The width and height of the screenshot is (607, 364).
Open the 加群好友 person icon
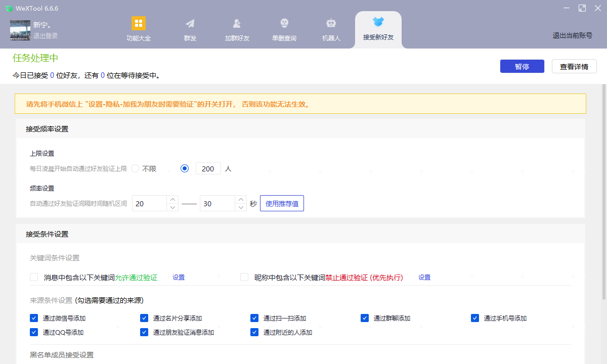(237, 23)
